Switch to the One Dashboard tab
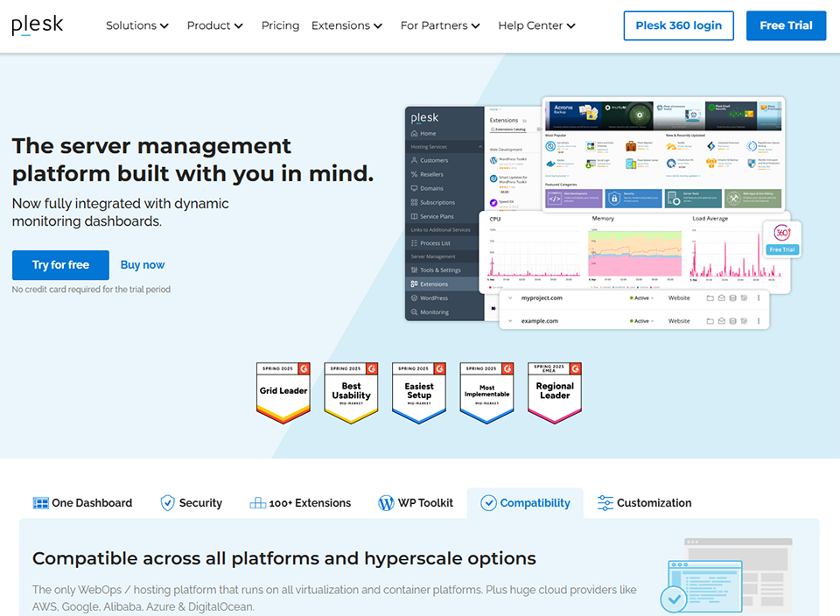 [82, 503]
